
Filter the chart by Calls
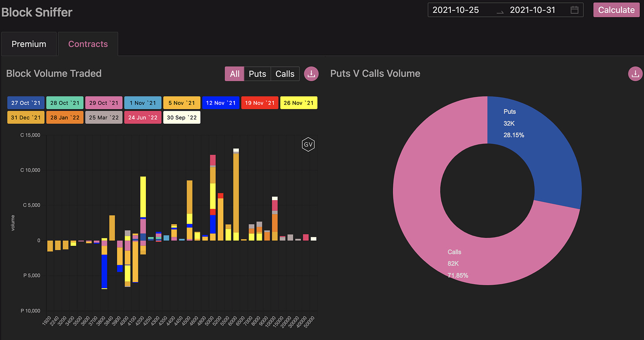(285, 74)
